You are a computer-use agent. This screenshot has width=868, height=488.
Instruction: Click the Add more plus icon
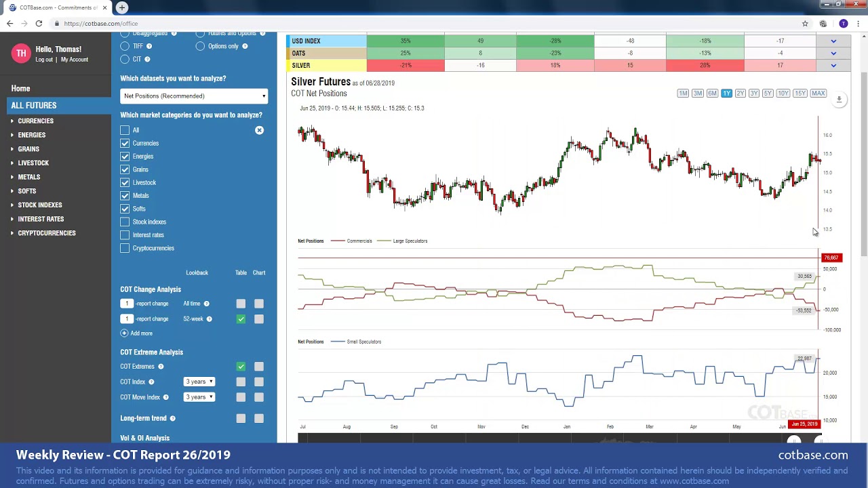click(124, 333)
